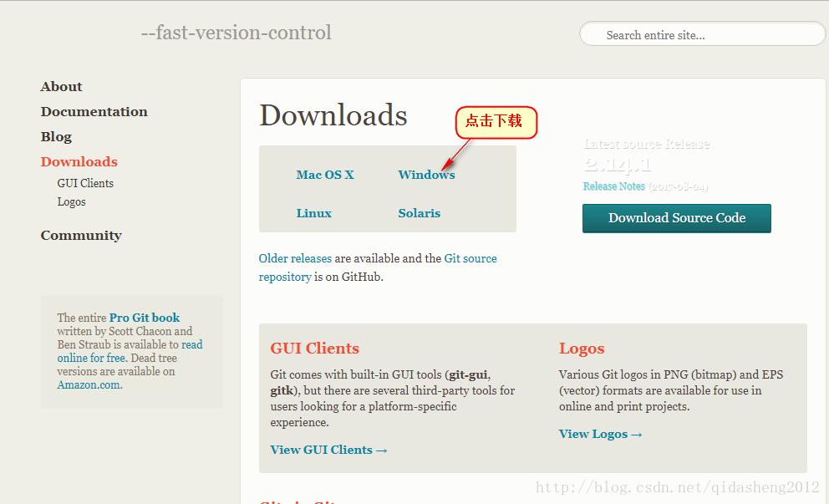
Task: Open the Older releases link
Action: coord(295,258)
